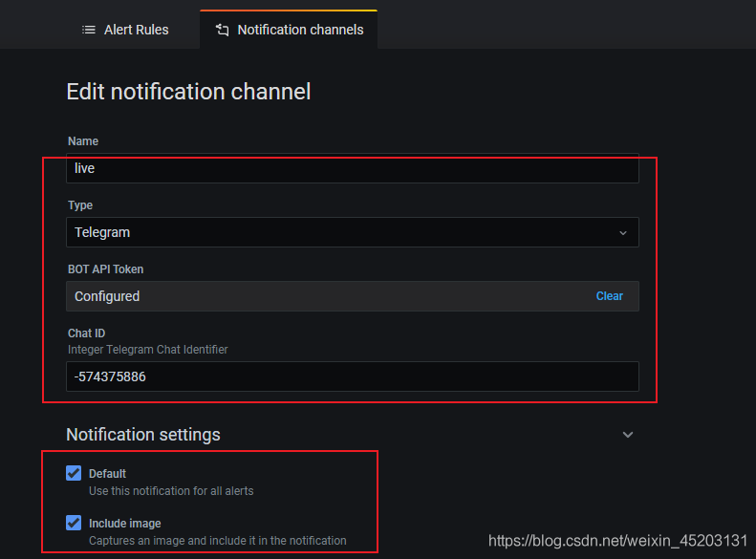
Task: Click the Edit notification channel title
Action: tap(188, 92)
